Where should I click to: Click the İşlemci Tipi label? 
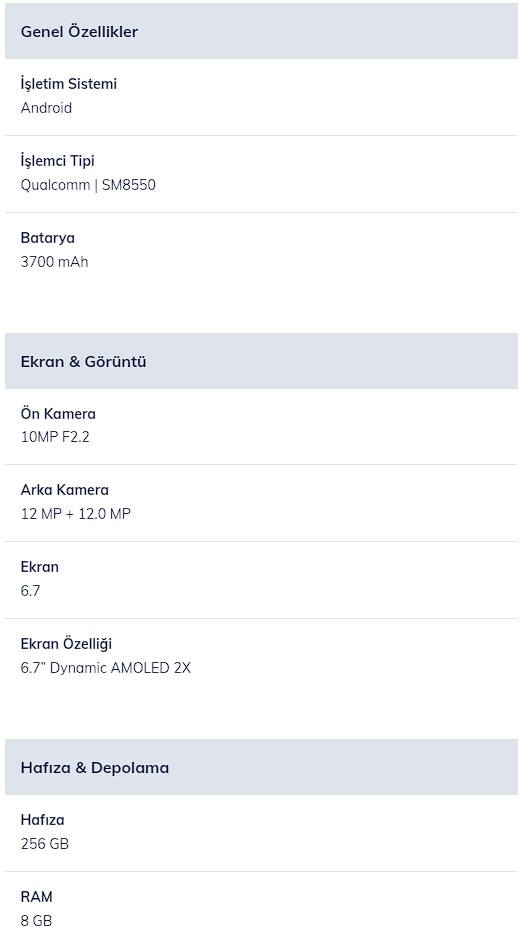click(x=57, y=161)
